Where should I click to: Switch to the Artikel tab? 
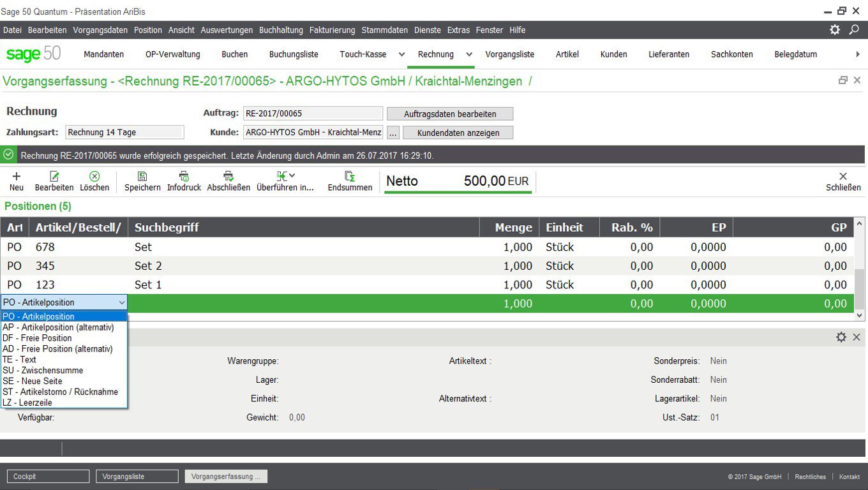[567, 54]
